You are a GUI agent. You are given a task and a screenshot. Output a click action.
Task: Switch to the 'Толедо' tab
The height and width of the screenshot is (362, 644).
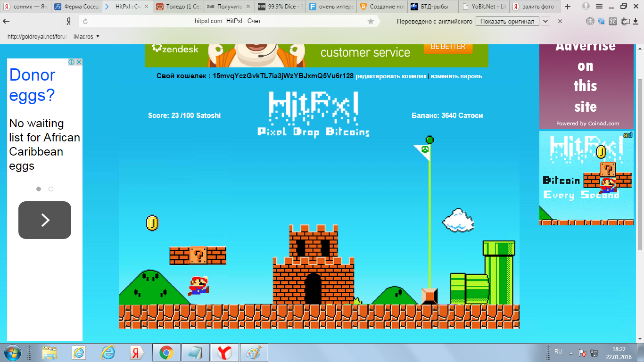pyautogui.click(x=178, y=7)
